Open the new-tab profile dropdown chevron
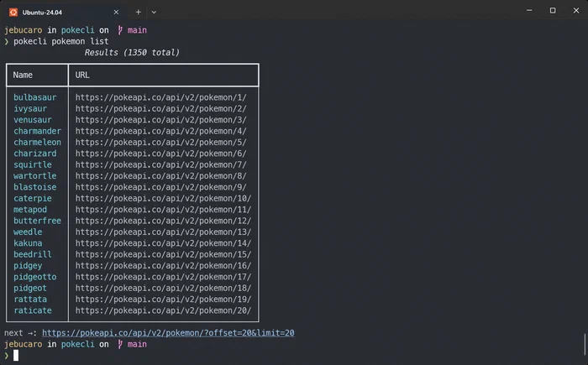Viewport: 588px width, 365px height. click(x=154, y=13)
